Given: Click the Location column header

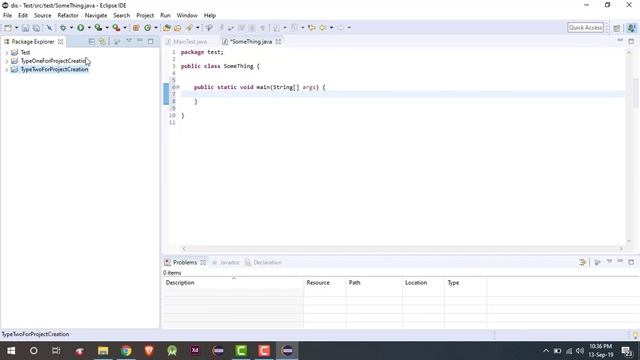Looking at the screenshot, I should (x=423, y=282).
